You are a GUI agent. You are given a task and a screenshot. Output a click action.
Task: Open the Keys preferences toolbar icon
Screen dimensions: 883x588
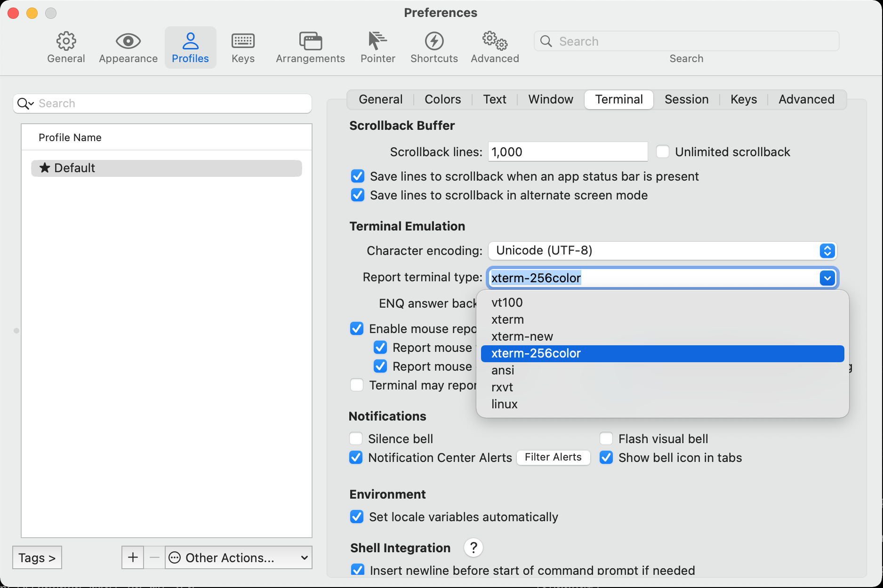point(243,47)
